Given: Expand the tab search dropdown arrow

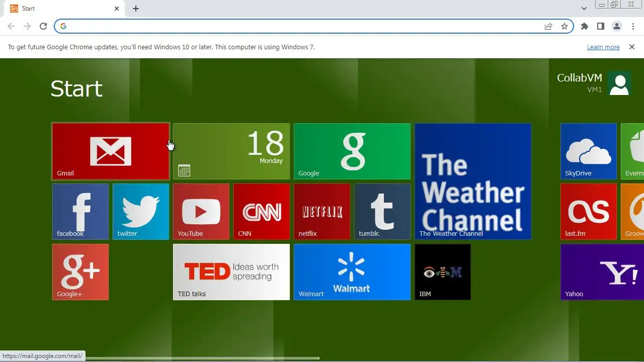Looking at the screenshot, I should pos(584,9).
